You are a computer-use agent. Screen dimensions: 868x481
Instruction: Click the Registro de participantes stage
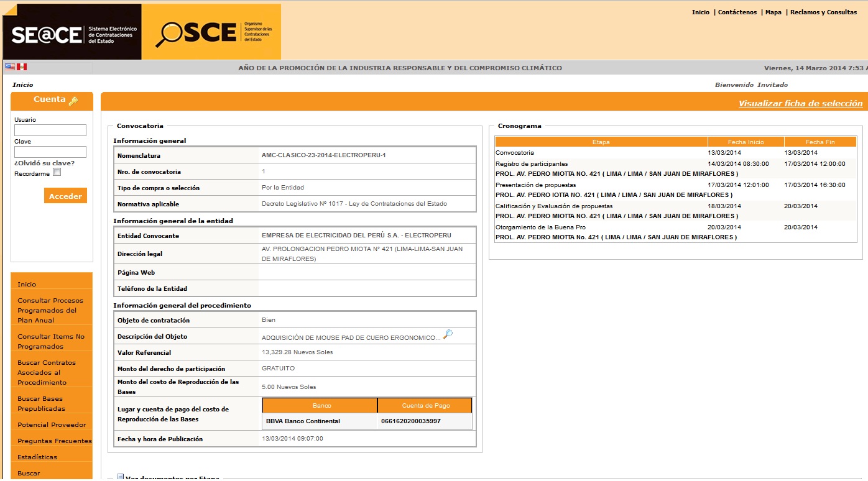pos(532,164)
